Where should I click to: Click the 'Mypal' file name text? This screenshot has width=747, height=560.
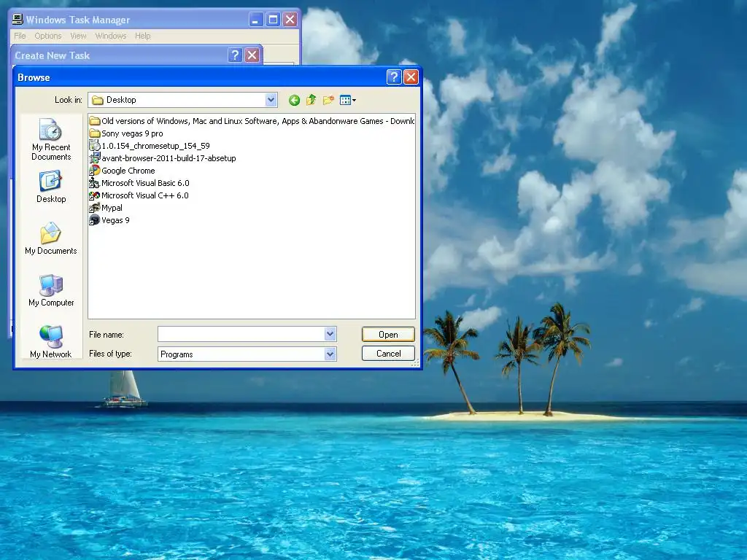(112, 208)
